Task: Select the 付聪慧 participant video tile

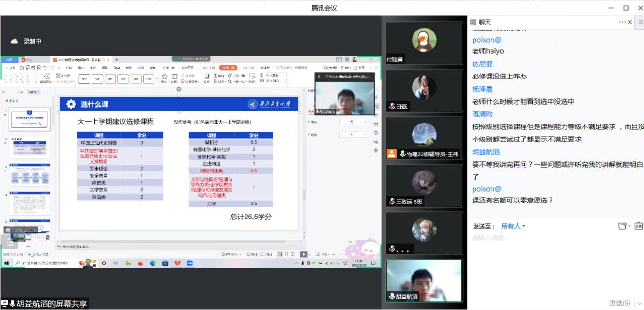Action: [x=424, y=42]
